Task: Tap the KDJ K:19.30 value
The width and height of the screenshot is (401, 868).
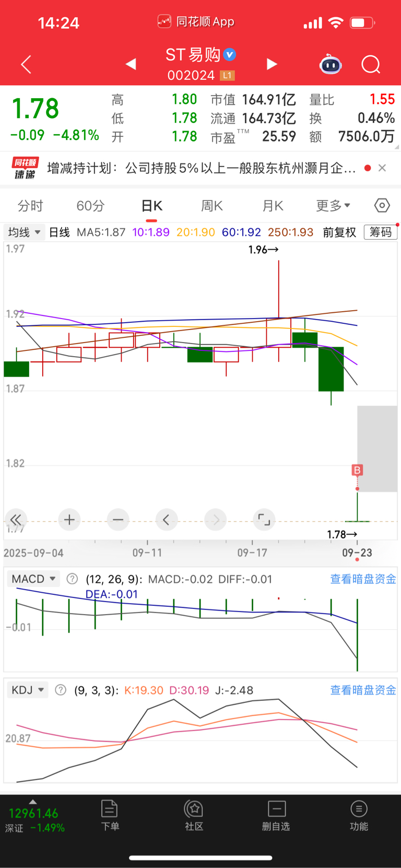Action: (x=144, y=690)
